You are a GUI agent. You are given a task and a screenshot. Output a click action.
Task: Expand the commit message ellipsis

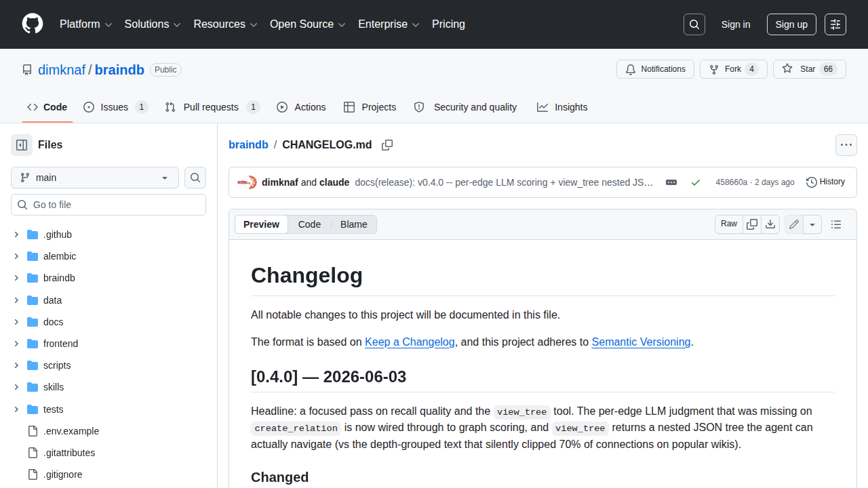click(671, 182)
